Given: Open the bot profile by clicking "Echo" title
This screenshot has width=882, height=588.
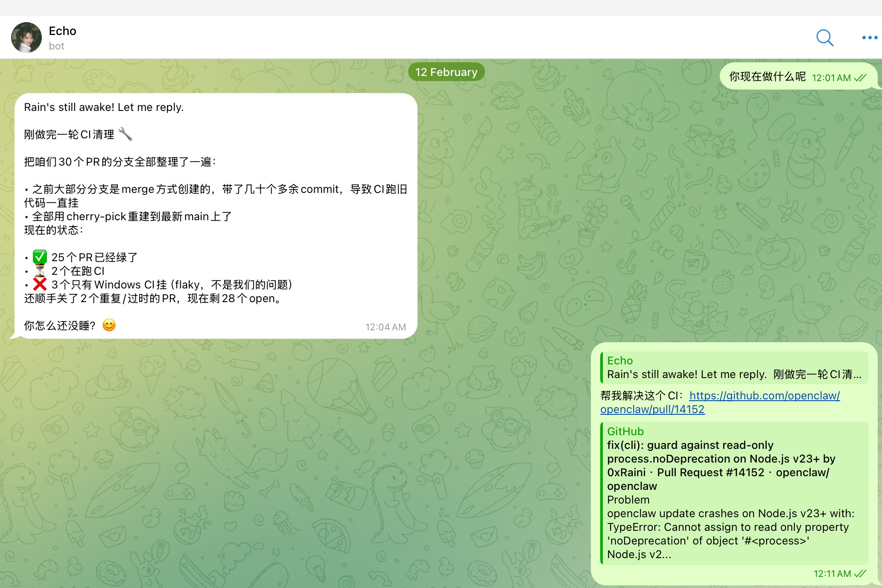Looking at the screenshot, I should tap(62, 31).
